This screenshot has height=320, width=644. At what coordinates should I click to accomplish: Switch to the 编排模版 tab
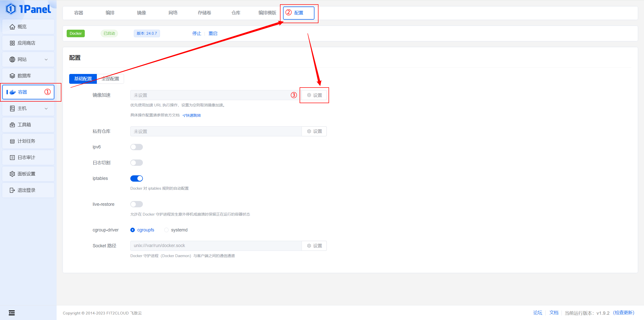(x=267, y=13)
